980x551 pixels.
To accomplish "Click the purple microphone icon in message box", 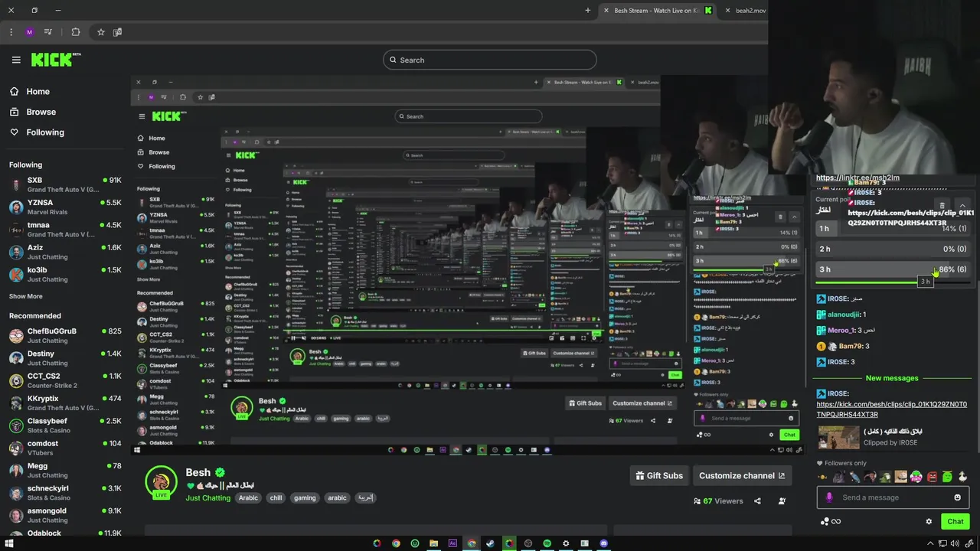I will (x=829, y=497).
